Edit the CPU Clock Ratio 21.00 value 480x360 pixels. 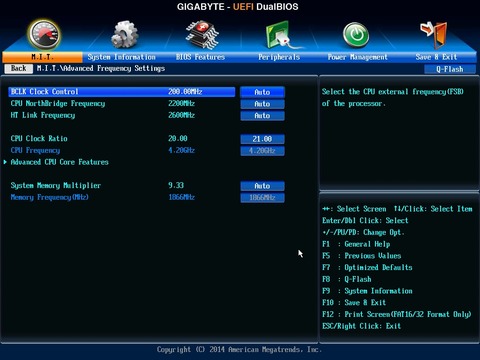[262, 139]
